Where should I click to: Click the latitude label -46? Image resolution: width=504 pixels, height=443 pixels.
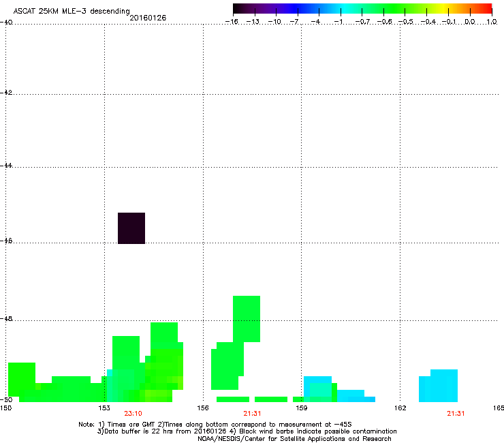[x=6, y=241]
